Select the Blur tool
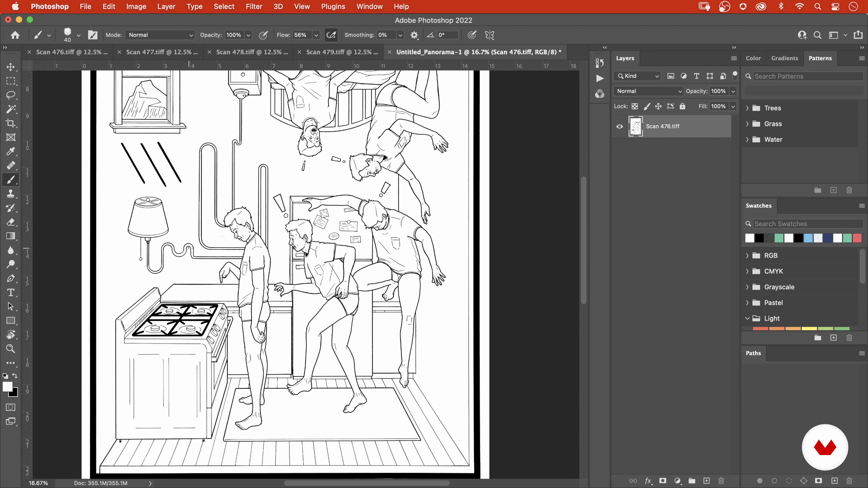868x488 pixels. [11, 250]
